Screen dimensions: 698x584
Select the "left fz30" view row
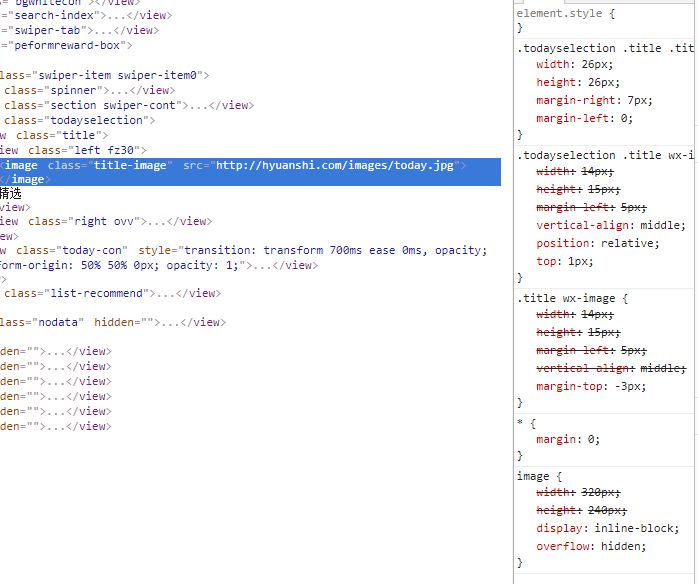[x=73, y=150]
